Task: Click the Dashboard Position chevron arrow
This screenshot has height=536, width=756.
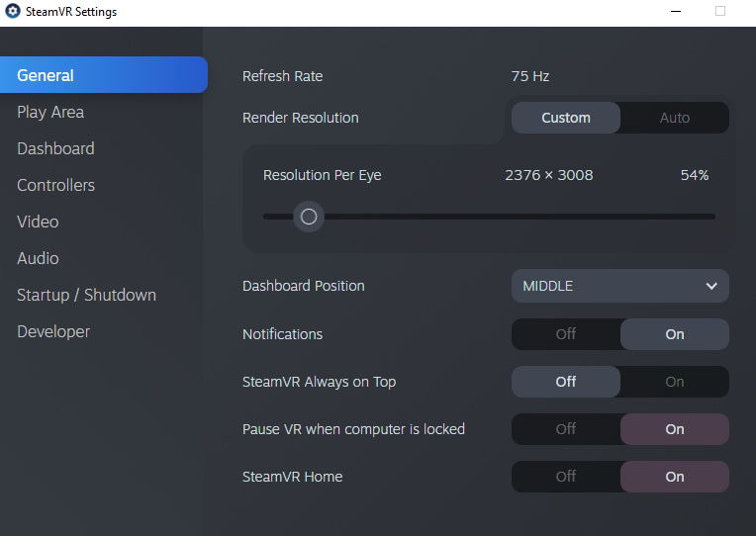Action: (x=711, y=286)
